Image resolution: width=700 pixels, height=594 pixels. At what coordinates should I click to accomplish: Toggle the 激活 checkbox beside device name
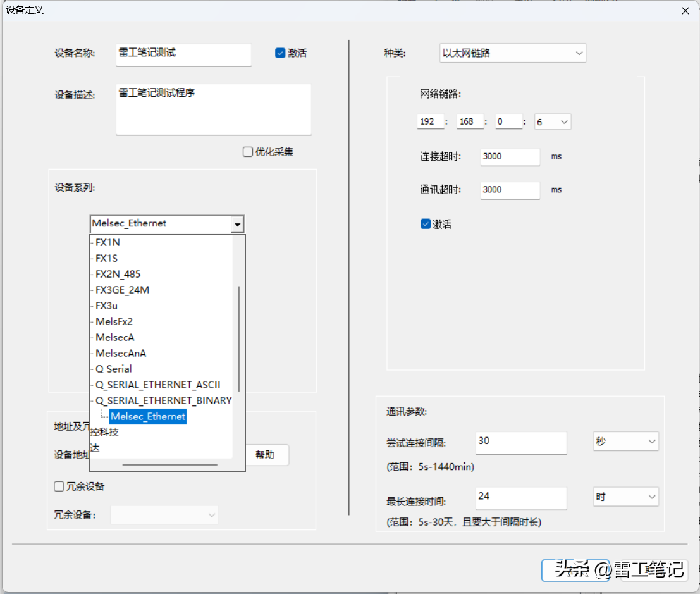coord(280,53)
